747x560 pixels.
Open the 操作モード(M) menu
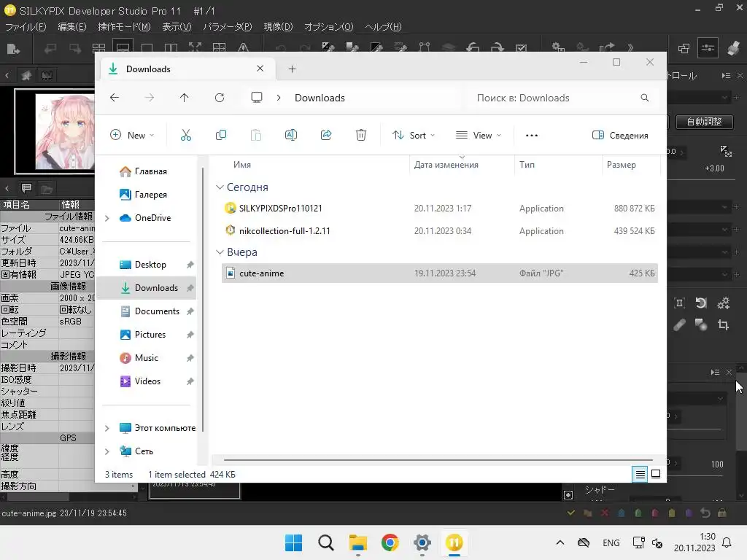pos(124,27)
